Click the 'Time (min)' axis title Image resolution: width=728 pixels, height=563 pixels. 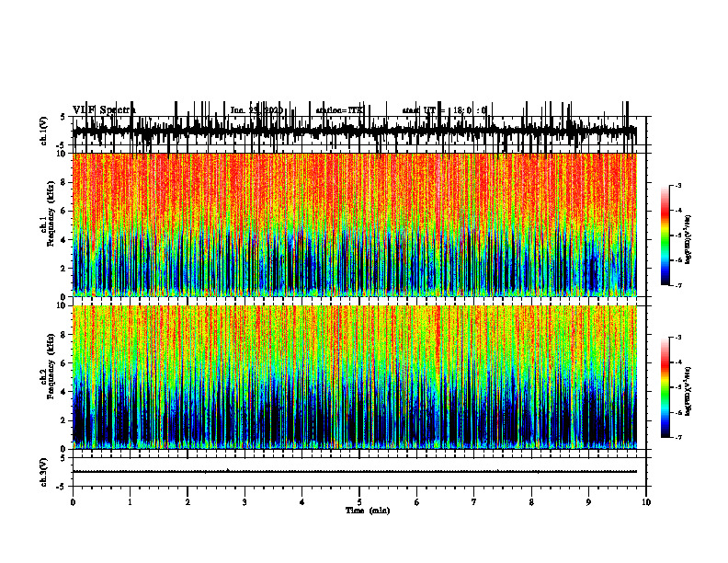pos(368,511)
